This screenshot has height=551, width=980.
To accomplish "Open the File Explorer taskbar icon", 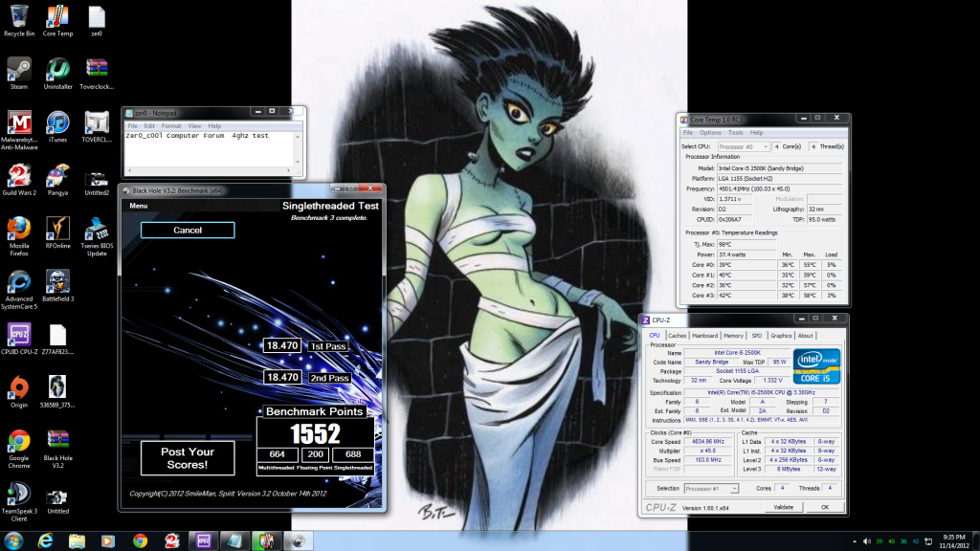I will (77, 541).
